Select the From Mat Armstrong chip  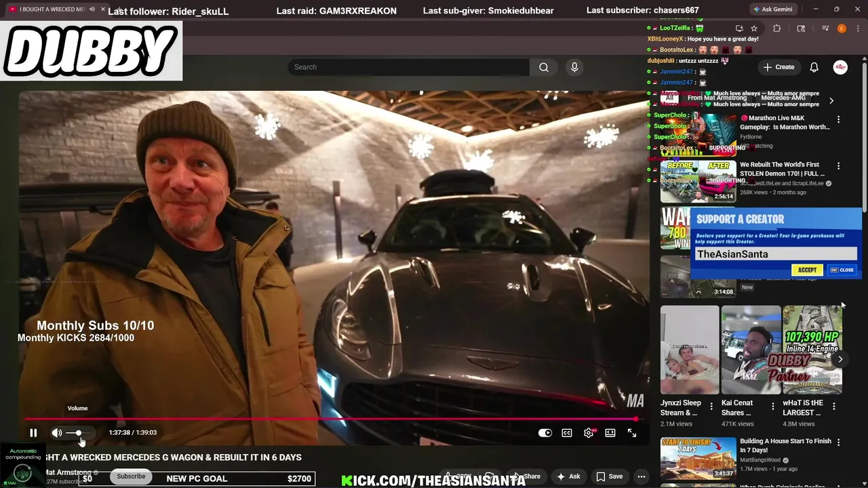[717, 98]
